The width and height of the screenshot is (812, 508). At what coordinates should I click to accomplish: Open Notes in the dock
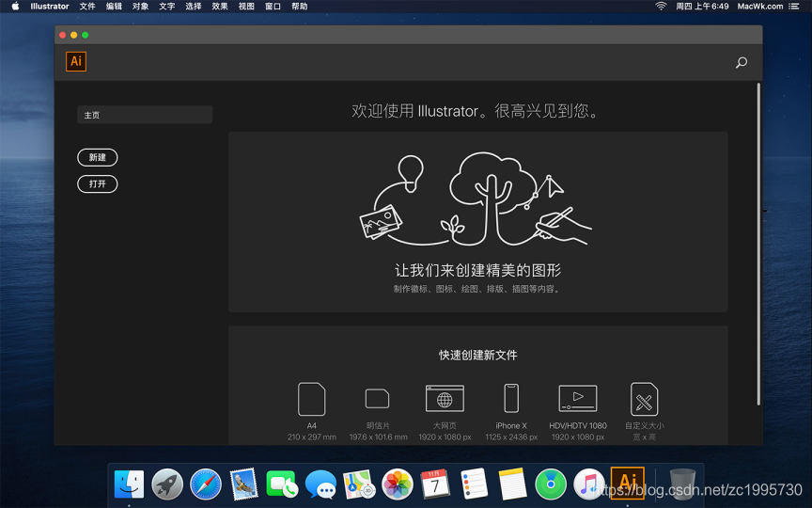pos(512,484)
